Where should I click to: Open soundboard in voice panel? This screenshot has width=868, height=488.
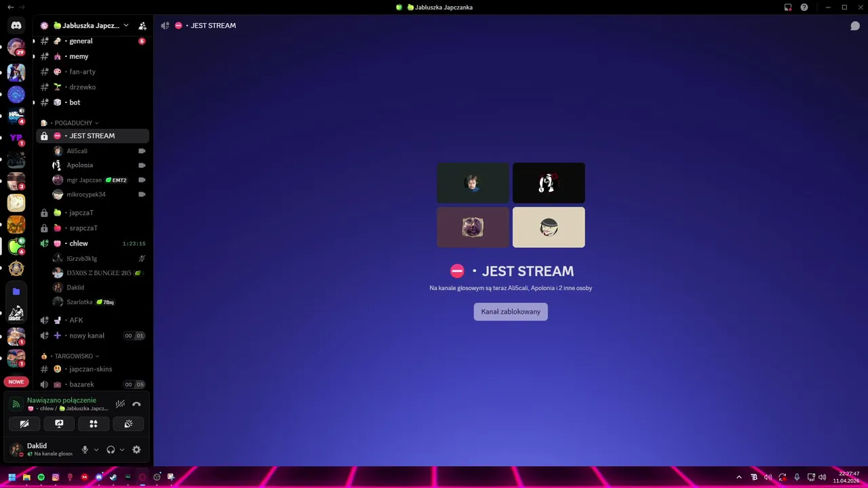pyautogui.click(x=128, y=424)
